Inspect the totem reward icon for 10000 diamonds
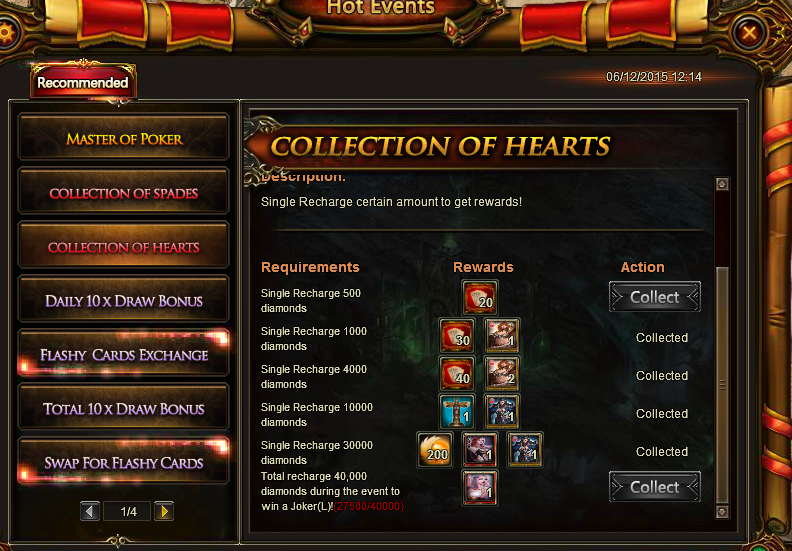 [457, 412]
